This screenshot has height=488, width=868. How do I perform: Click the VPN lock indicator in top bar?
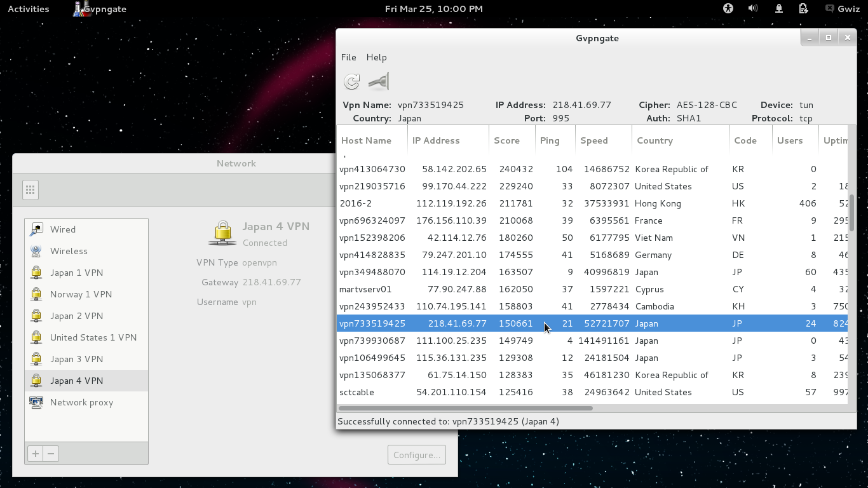(x=778, y=9)
